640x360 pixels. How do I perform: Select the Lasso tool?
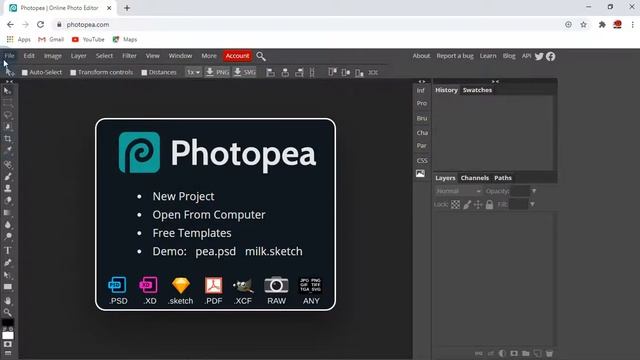click(7, 115)
